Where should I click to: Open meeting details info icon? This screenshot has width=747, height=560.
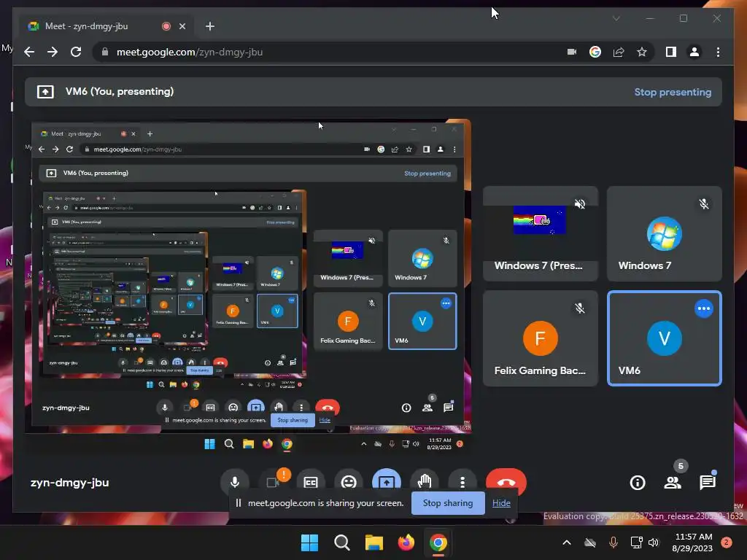[638, 483]
